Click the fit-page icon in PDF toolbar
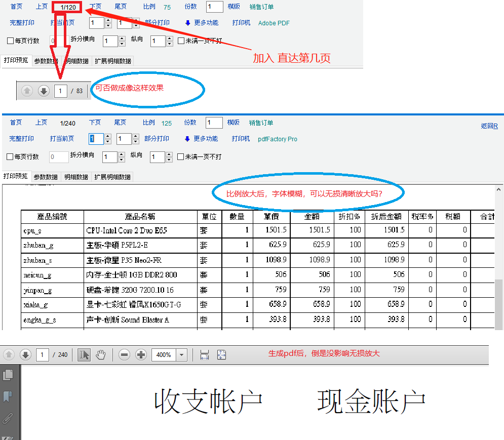Image resolution: width=504 pixels, height=440 pixels. [x=221, y=354]
